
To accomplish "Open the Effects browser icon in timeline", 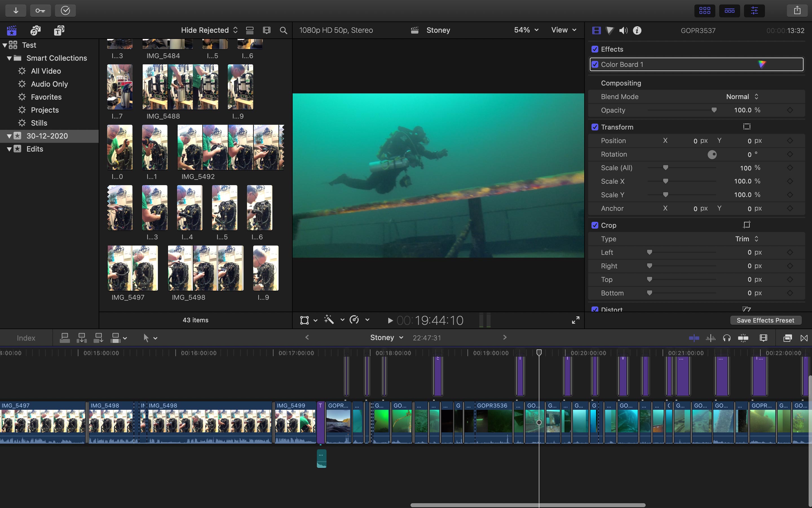I will 787,338.
